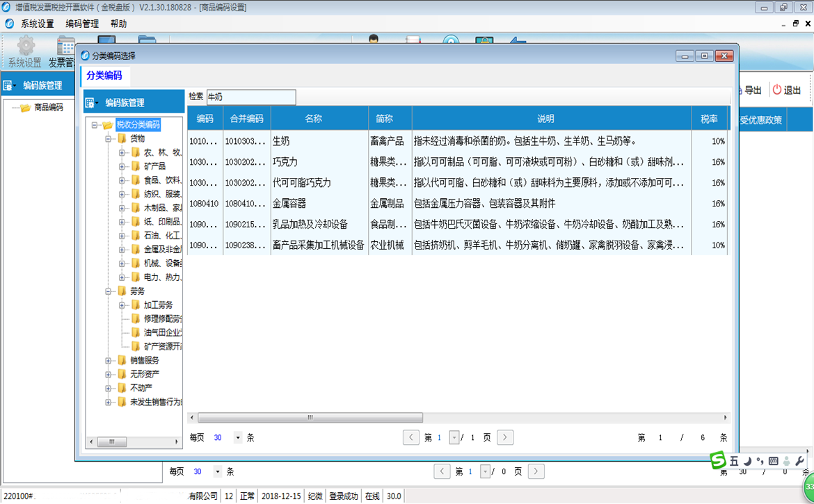
Task: Go to next page in the dialog pager
Action: click(x=506, y=437)
